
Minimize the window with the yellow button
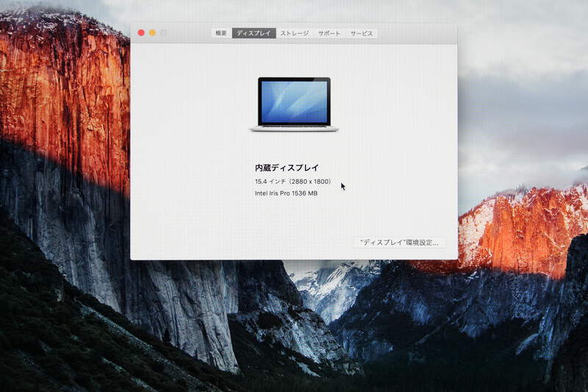(152, 32)
